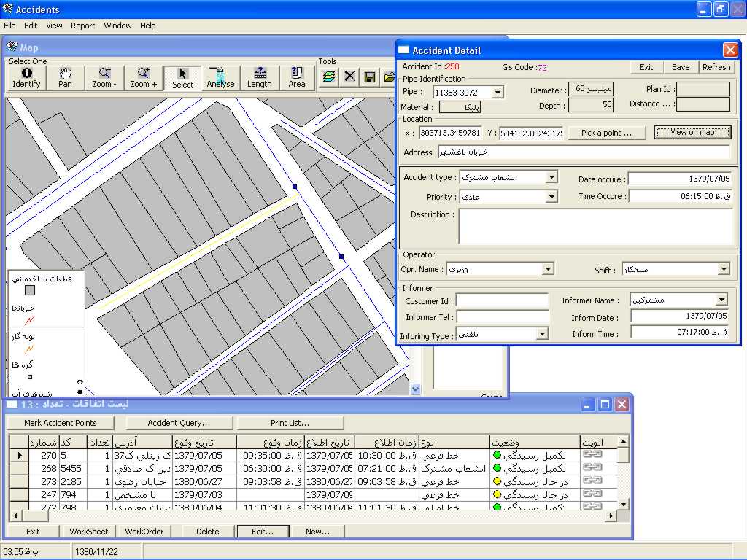Click identity link icon for row 268
This screenshot has width=747, height=560.
pyautogui.click(x=592, y=467)
